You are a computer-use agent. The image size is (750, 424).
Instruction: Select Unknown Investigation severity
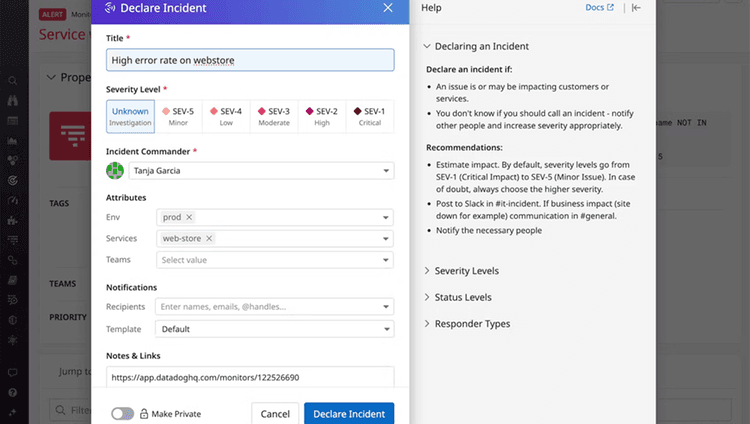[130, 116]
